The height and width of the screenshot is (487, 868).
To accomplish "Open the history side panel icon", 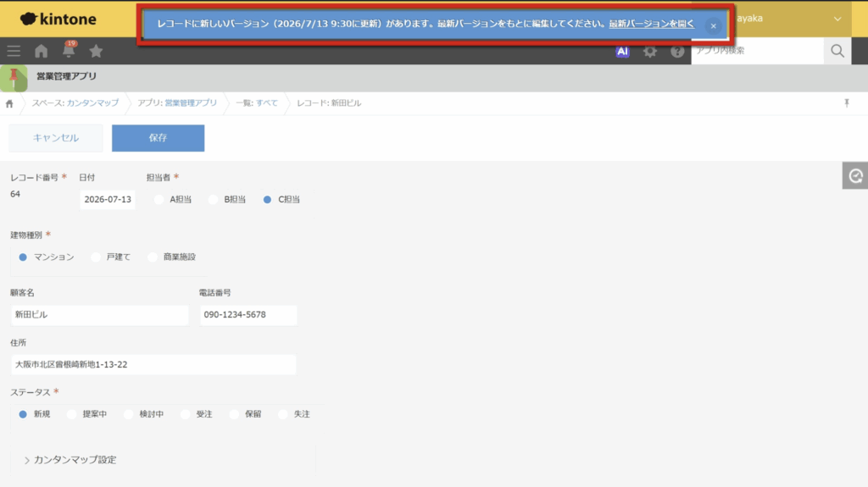I will coord(855,176).
